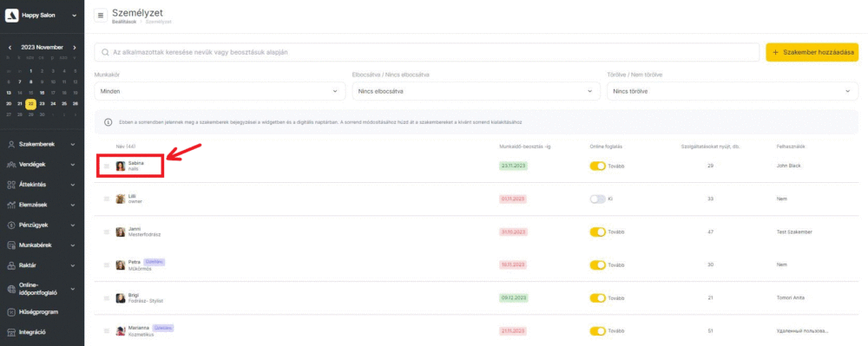
Task: Expand the Happy Salon account selector
Action: point(74,16)
